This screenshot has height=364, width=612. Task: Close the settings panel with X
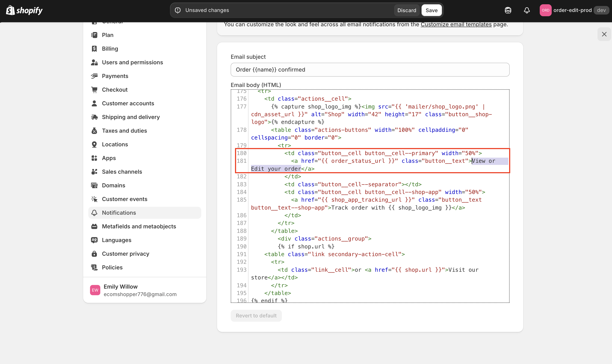[x=604, y=34]
